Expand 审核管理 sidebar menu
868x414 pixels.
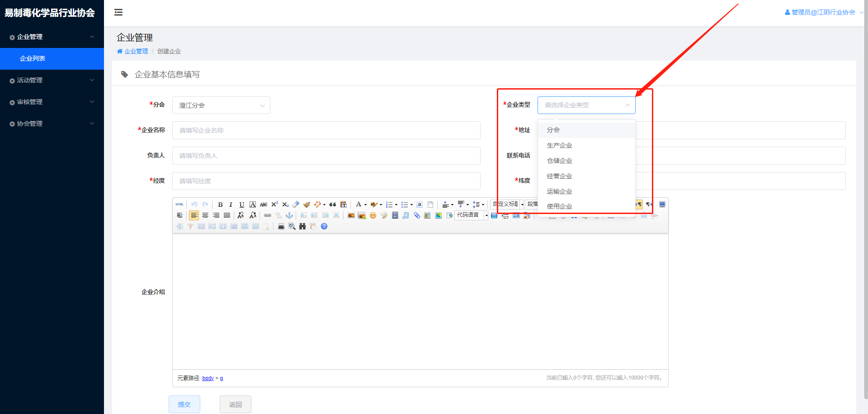click(52, 102)
